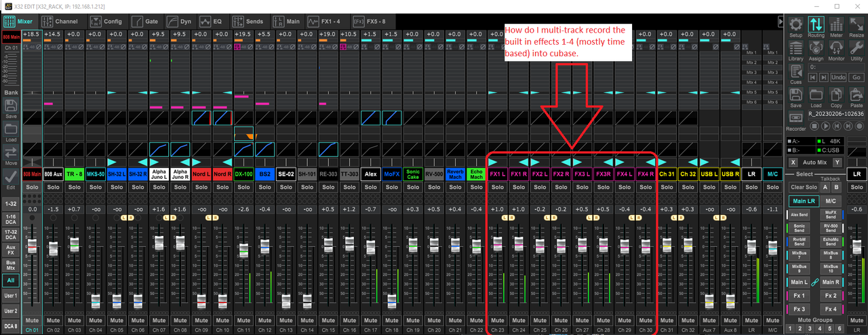The width and height of the screenshot is (868, 335).
Task: Open the Setup gear icon
Action: point(796,26)
